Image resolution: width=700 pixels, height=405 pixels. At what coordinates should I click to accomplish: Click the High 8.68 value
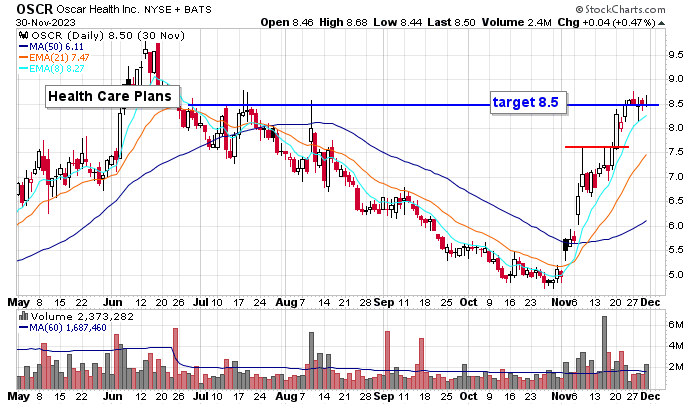tap(343, 22)
